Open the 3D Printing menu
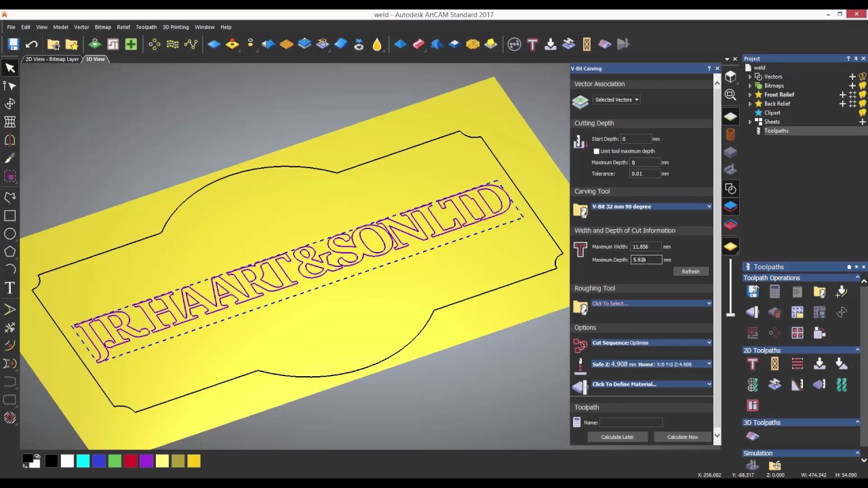868x488 pixels. [176, 27]
